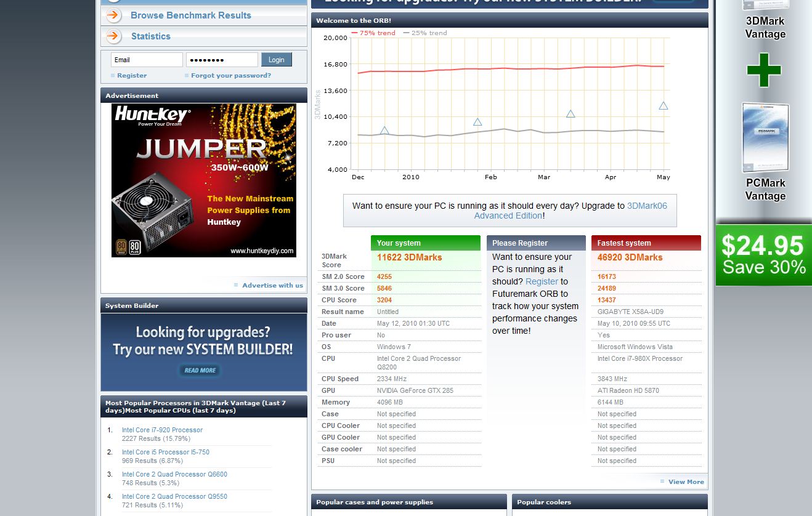Screen dimensions: 812x516
Task: Click READ MORE in the System Builder banner
Action: (200, 370)
